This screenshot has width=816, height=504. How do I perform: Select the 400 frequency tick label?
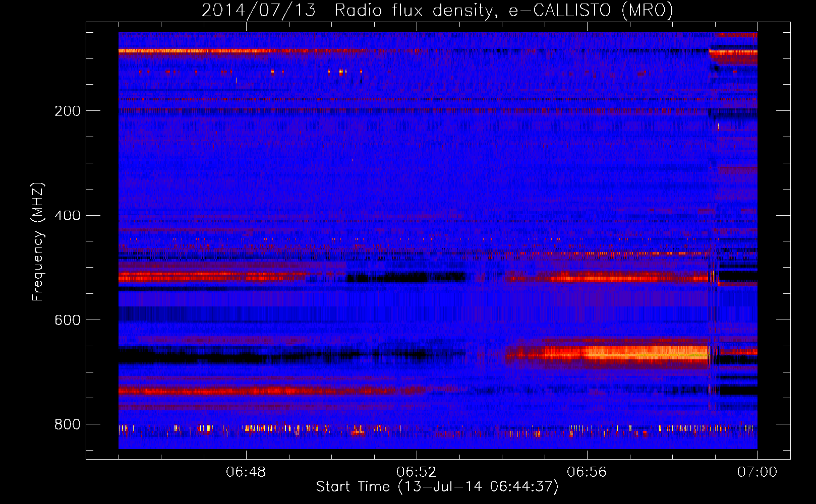coord(68,216)
